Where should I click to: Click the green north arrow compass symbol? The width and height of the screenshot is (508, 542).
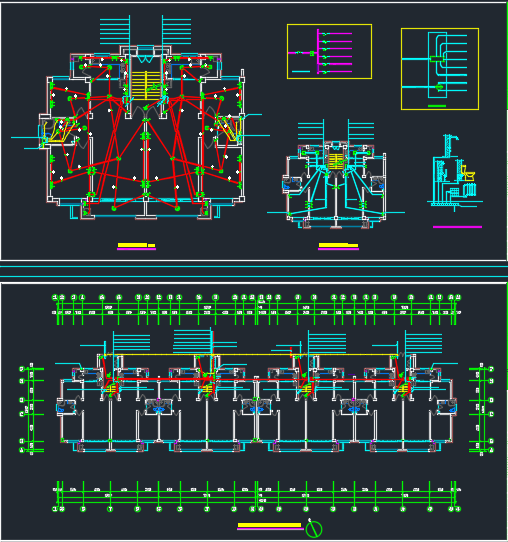coord(314,528)
